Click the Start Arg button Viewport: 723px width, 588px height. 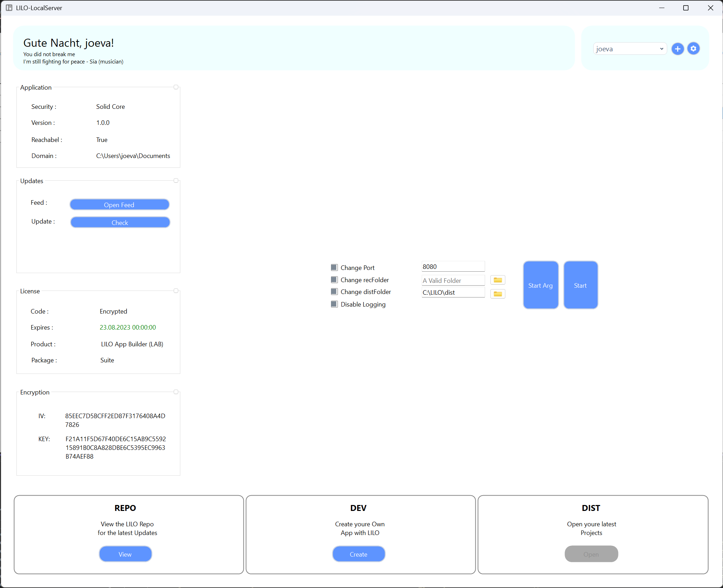pos(540,285)
